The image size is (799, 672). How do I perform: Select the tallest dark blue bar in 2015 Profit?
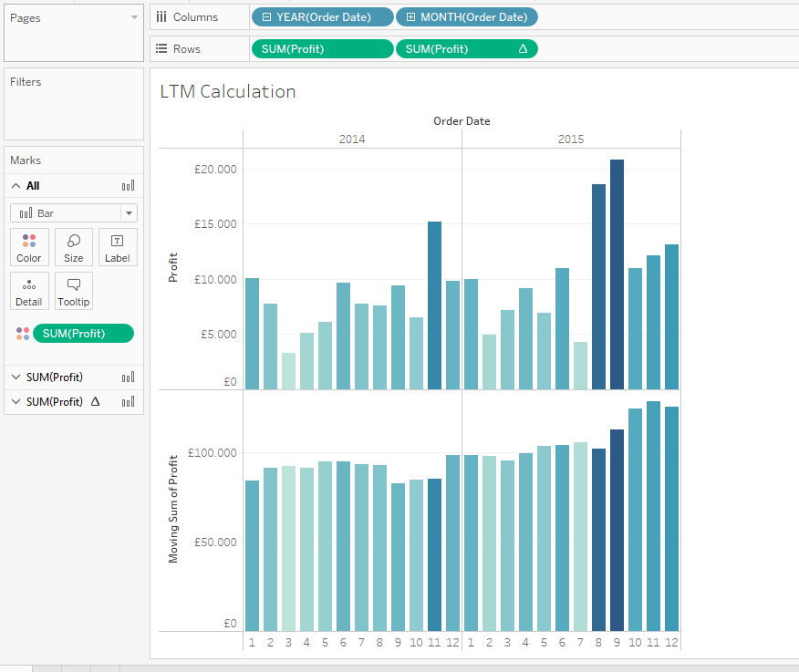pyautogui.click(x=617, y=274)
